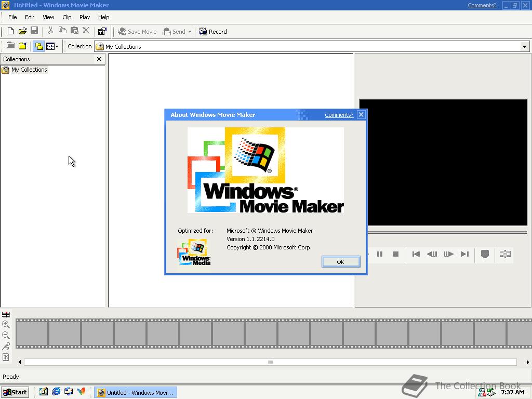This screenshot has width=532, height=399.
Task: Open the Send dropdown arrow
Action: [190, 32]
